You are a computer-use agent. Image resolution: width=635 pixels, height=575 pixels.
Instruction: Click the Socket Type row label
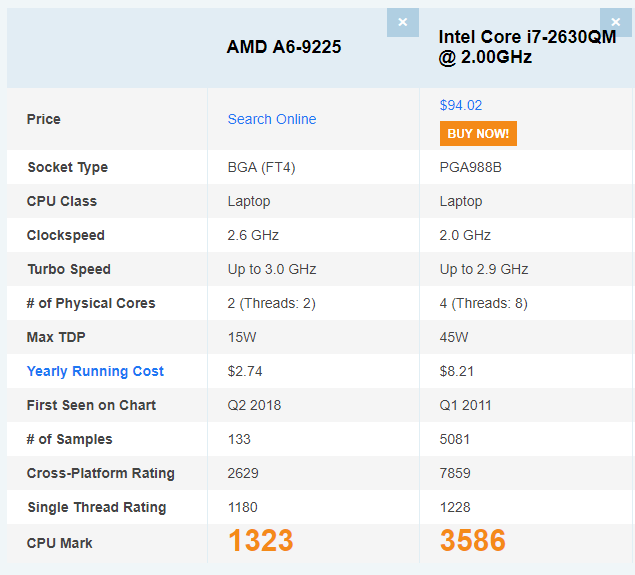coord(68,167)
